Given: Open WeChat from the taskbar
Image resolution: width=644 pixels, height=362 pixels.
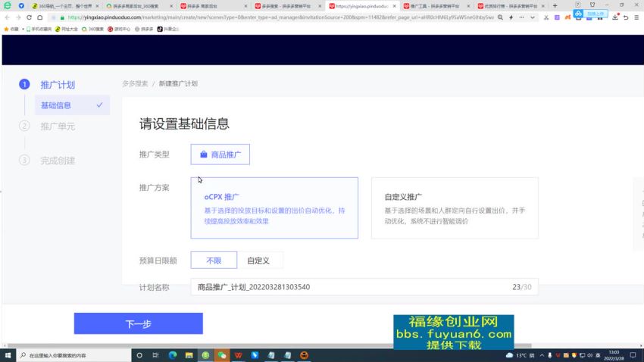Looking at the screenshot, I should click(x=222, y=354).
